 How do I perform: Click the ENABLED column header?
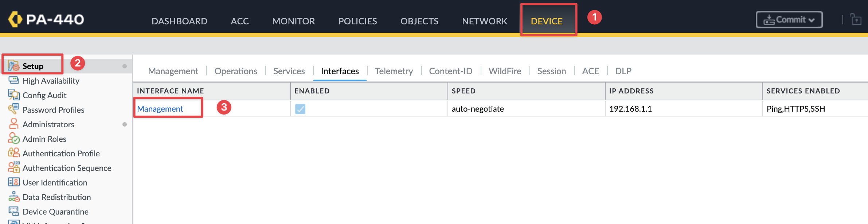pos(369,91)
